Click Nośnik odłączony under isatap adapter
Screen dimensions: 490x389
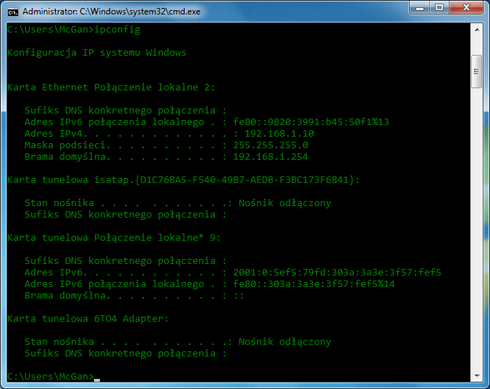coord(285,203)
